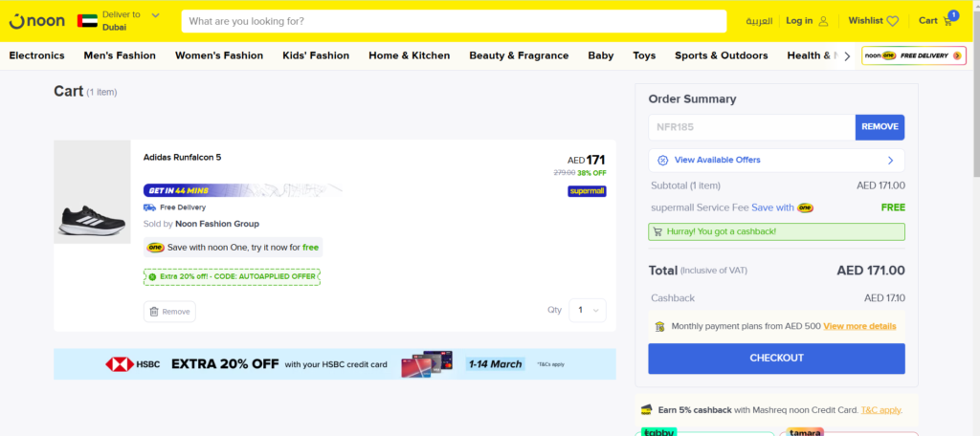Click the noon logo in header
Image resolution: width=980 pixels, height=436 pixels.
(35, 20)
